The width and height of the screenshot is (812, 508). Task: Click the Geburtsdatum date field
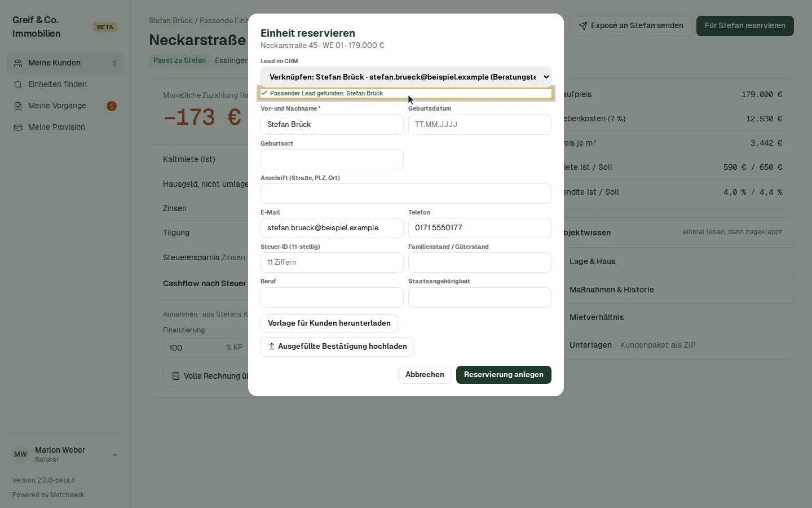click(480, 125)
